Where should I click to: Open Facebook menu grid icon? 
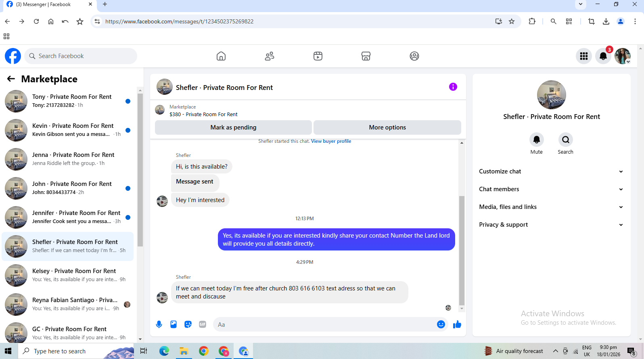(584, 56)
